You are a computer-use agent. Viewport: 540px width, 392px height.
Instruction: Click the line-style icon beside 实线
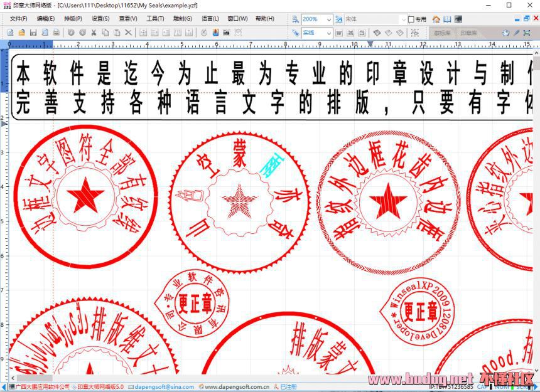point(295,33)
